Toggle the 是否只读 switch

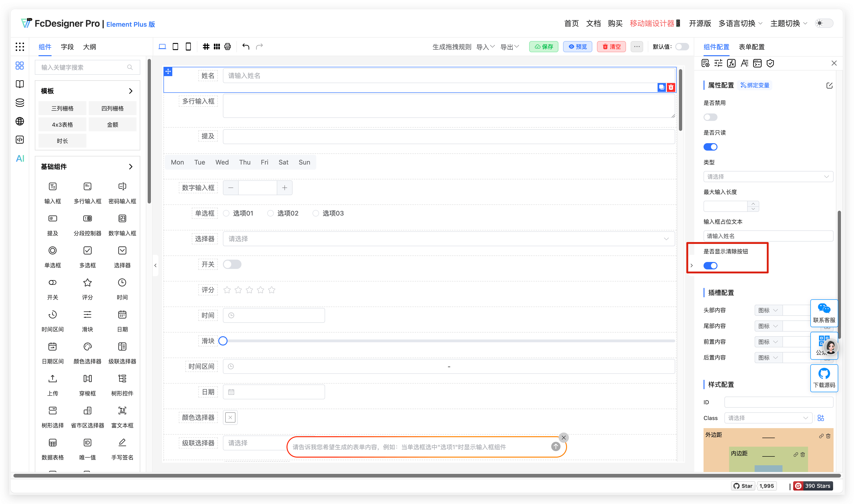pyautogui.click(x=710, y=147)
